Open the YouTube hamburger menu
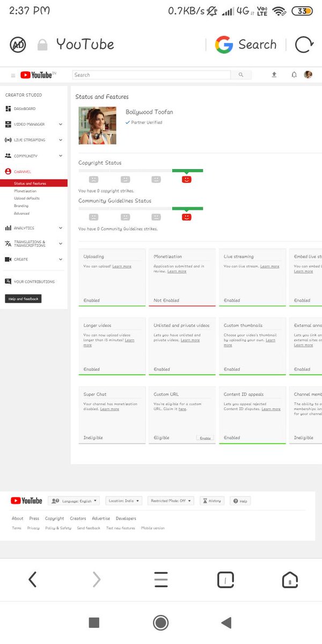The height and width of the screenshot is (644, 322). click(x=13, y=75)
